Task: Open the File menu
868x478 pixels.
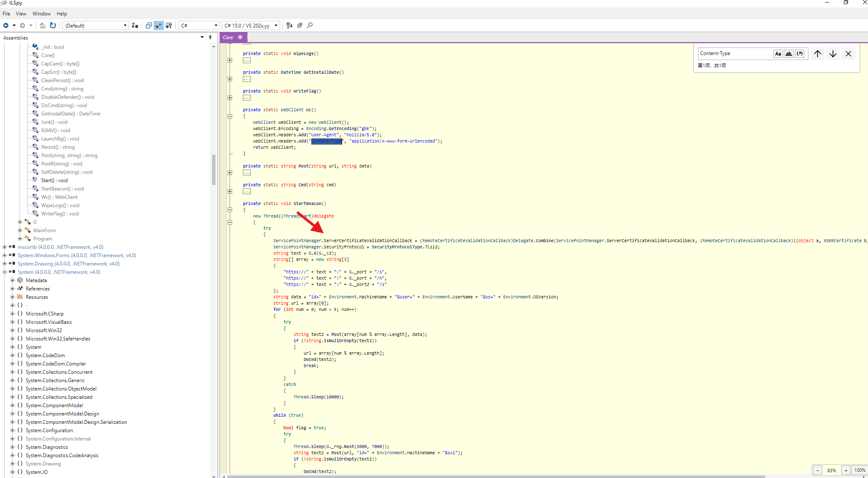Action: [x=6, y=14]
